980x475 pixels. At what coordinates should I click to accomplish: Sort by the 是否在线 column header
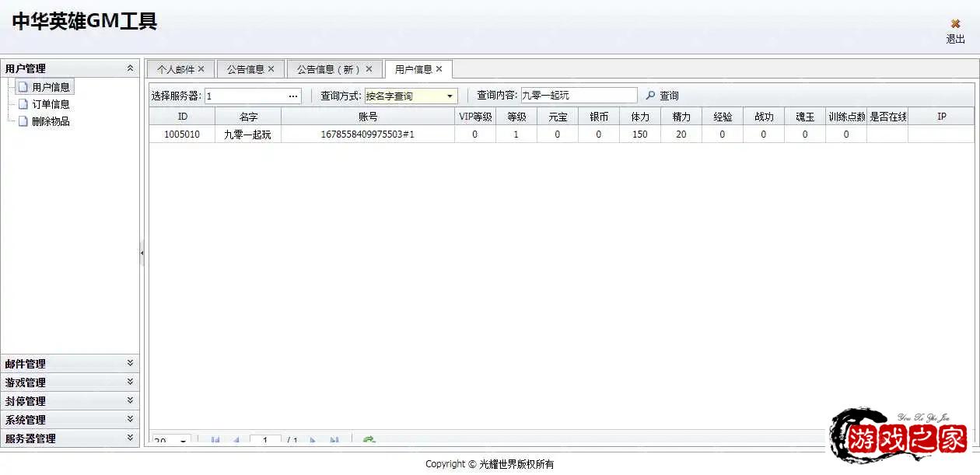click(x=887, y=116)
